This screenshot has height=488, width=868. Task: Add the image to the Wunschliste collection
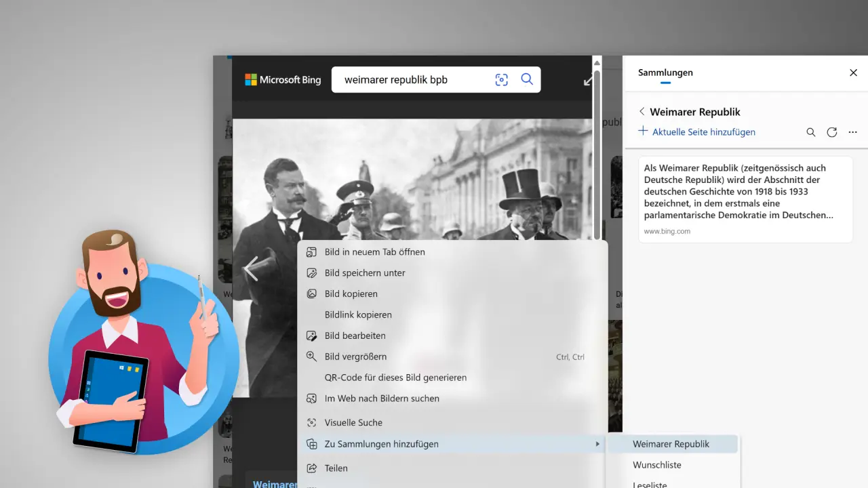(x=656, y=465)
